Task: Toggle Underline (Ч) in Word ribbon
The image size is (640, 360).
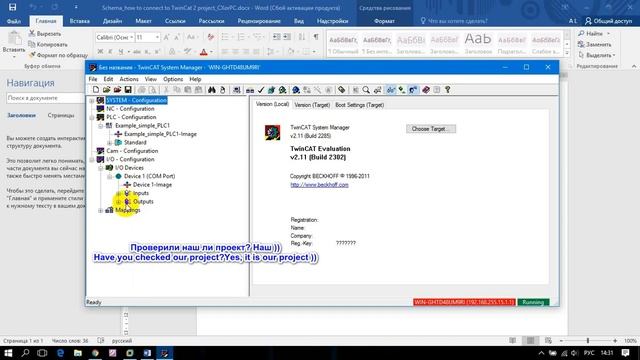Action: click(x=121, y=52)
